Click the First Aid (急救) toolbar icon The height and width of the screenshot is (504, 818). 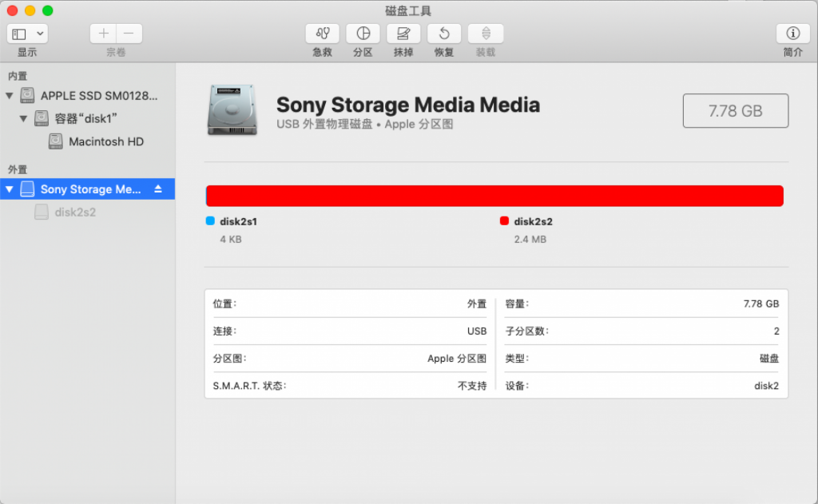click(x=322, y=34)
